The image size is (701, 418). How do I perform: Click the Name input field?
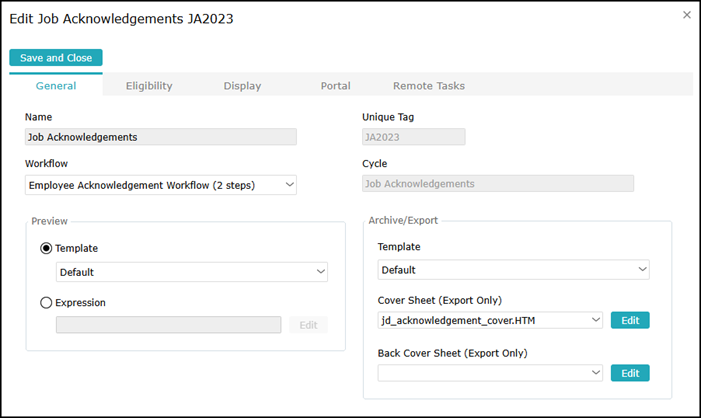point(160,137)
